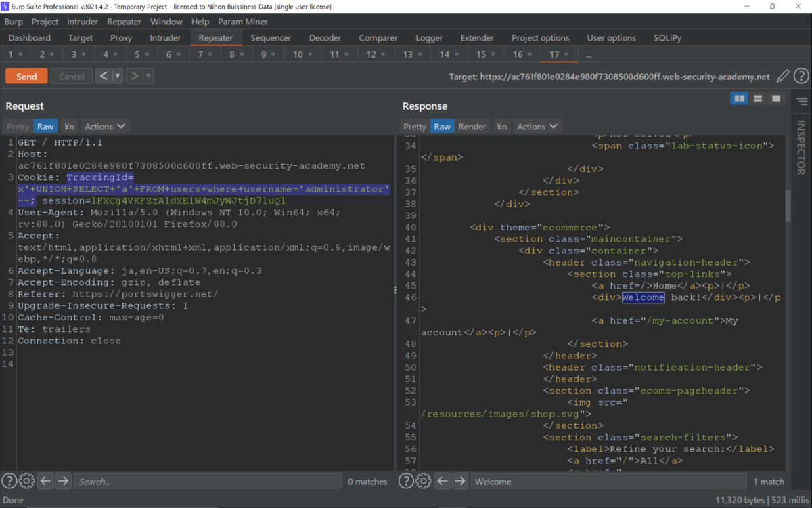812x508 pixels.
Task: Switch to the Logger tab
Action: coord(429,38)
